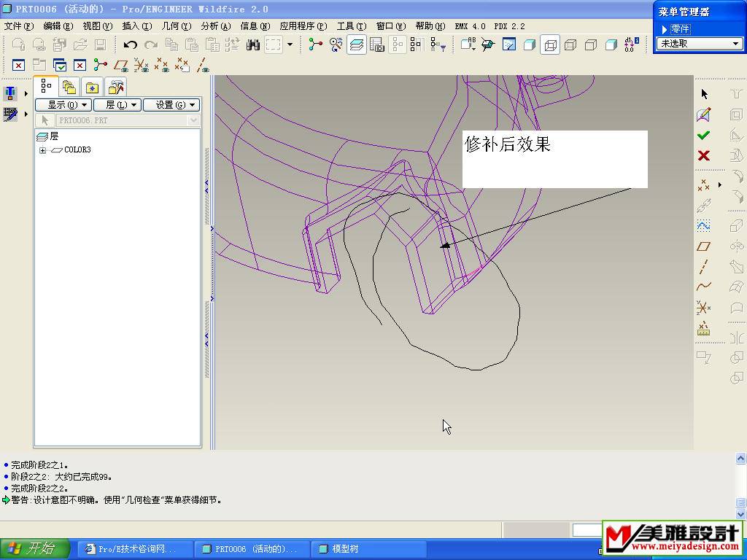This screenshot has width=747, height=560.
Task: Click the blue curve style tool
Action: coord(704,225)
